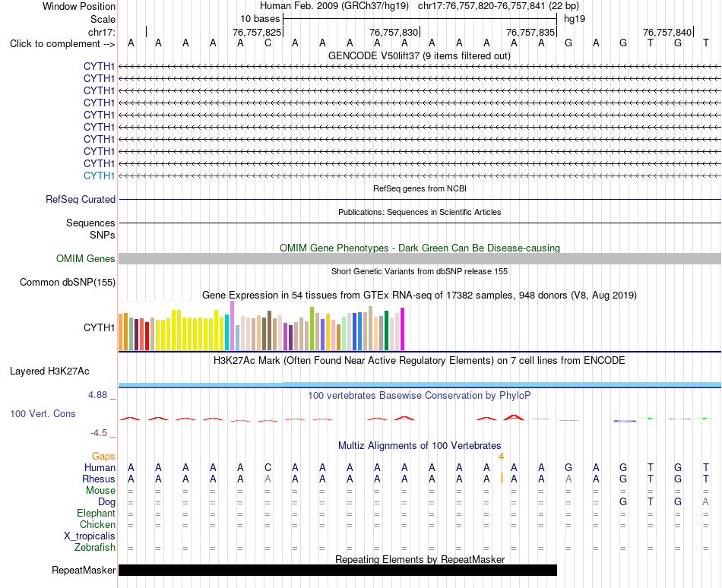Image resolution: width=722 pixels, height=588 pixels.
Task: Click the 4.88 PhyloP upper scale value
Action: coord(97,395)
